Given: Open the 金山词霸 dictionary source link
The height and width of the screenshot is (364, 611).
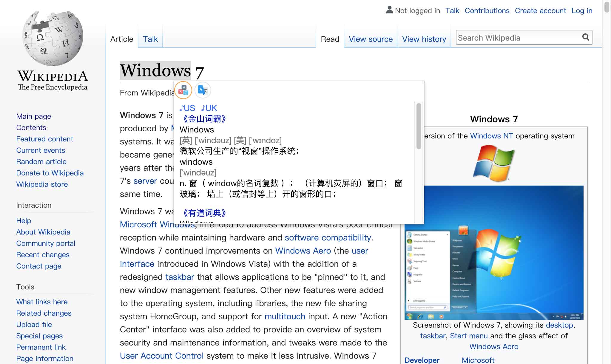Looking at the screenshot, I should 204,119.
